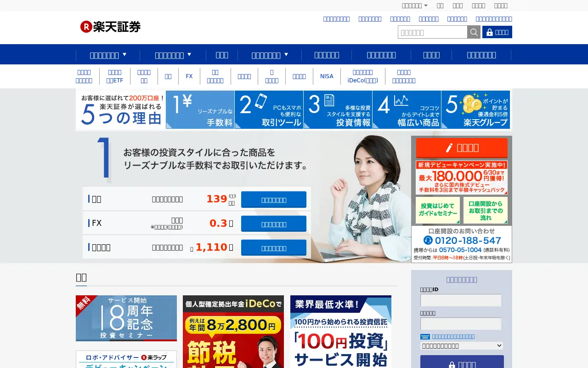This screenshot has height=368, width=588.
Task: Click the red pencil account opening button
Action: [x=462, y=148]
